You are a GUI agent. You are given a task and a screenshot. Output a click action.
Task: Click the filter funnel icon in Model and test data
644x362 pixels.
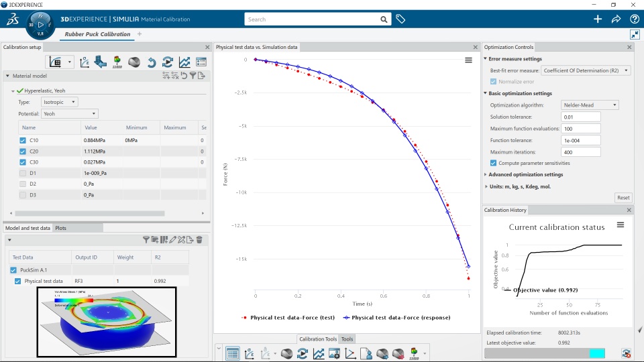tap(146, 240)
